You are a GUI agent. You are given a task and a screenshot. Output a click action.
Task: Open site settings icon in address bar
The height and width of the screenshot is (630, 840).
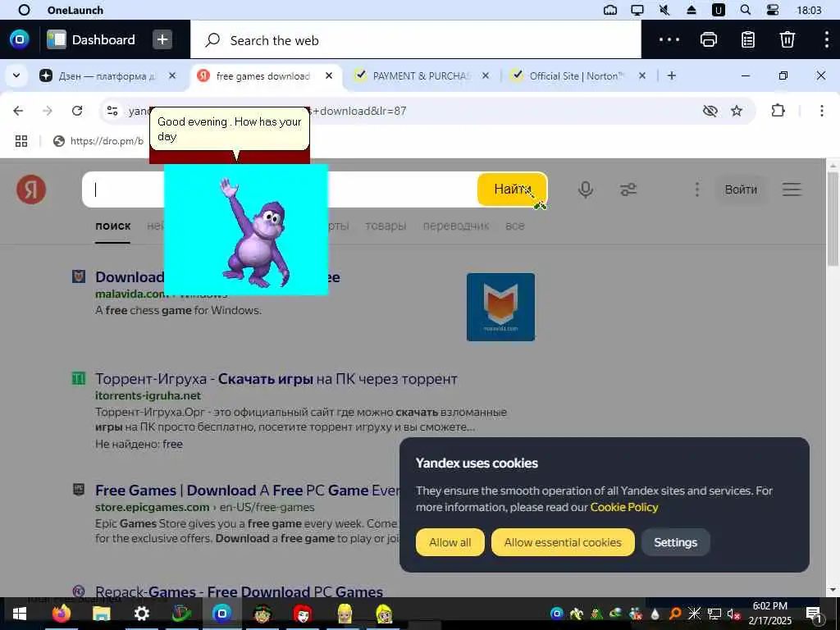[x=112, y=111]
